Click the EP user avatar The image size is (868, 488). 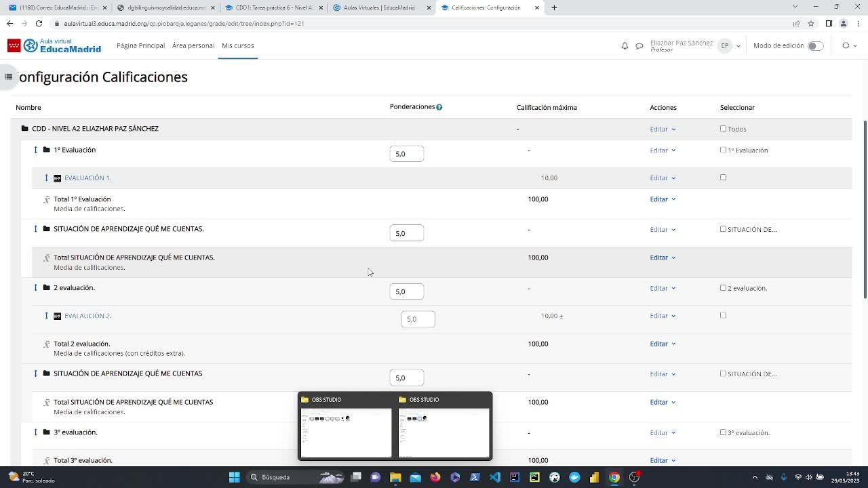725,46
